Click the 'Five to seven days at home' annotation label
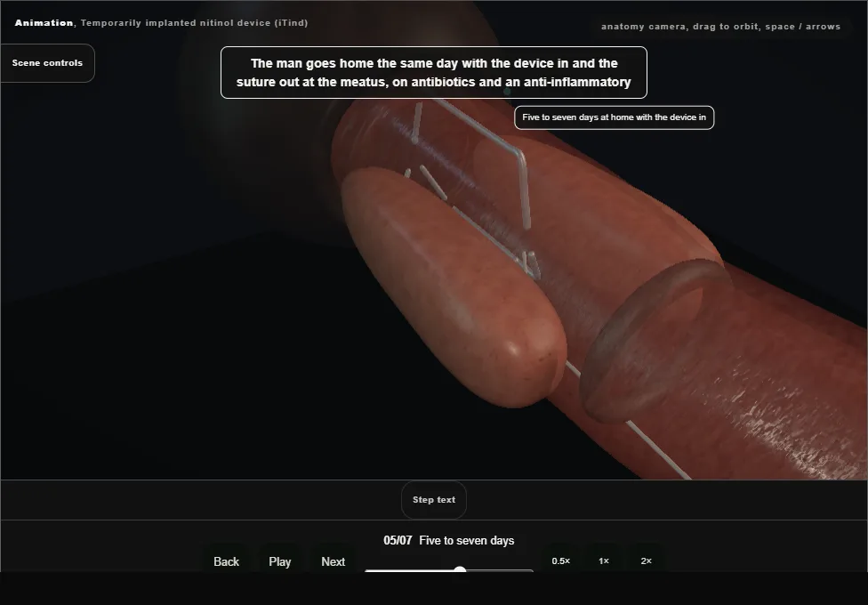The height and width of the screenshot is (605, 868). coord(614,117)
